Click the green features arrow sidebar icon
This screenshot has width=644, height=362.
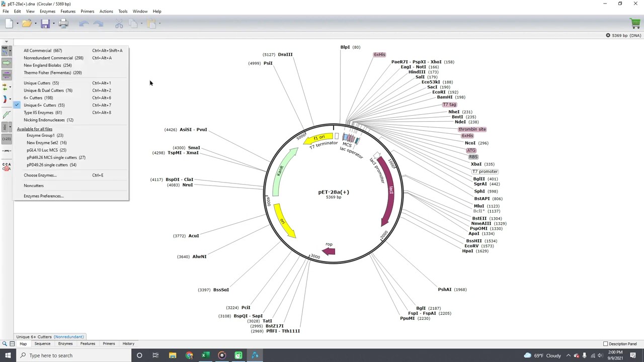tap(7, 62)
